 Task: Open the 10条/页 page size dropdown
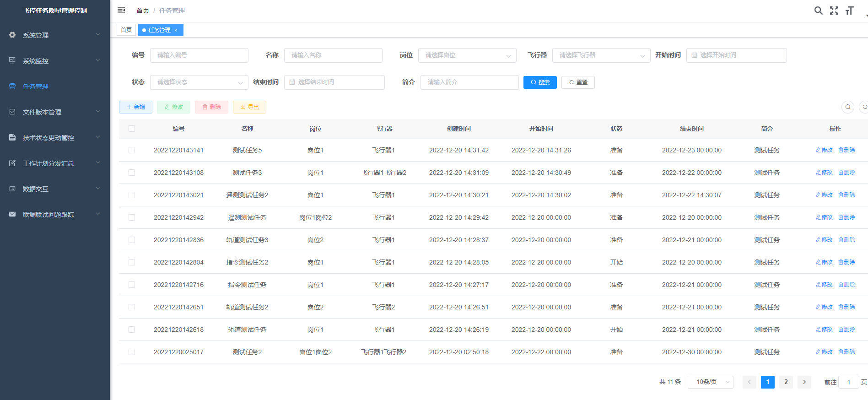coord(711,382)
